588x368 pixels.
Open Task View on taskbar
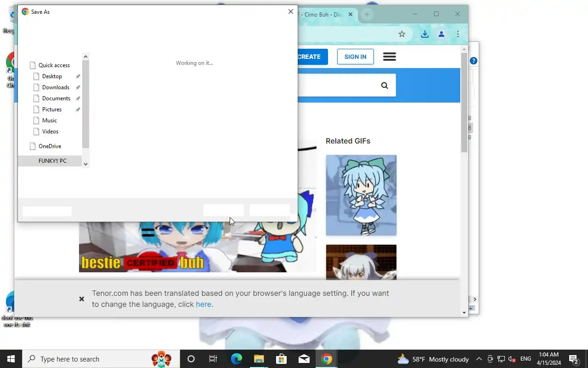pos(213,359)
